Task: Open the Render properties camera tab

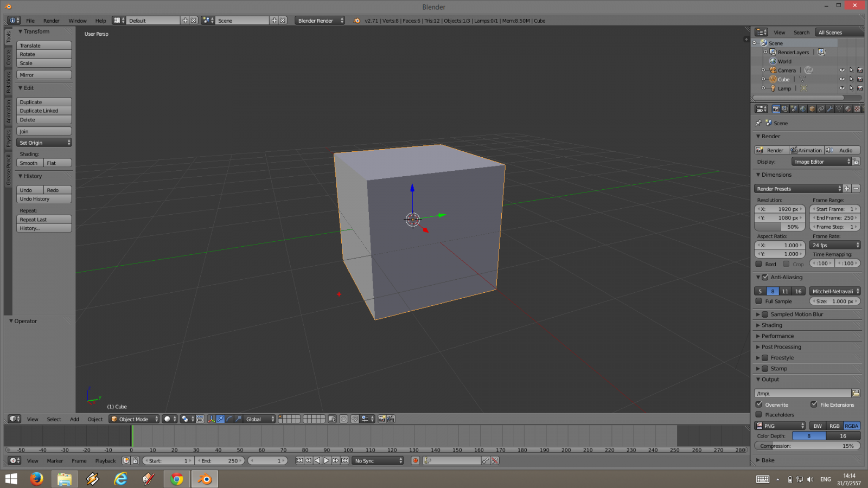Action: [776, 109]
